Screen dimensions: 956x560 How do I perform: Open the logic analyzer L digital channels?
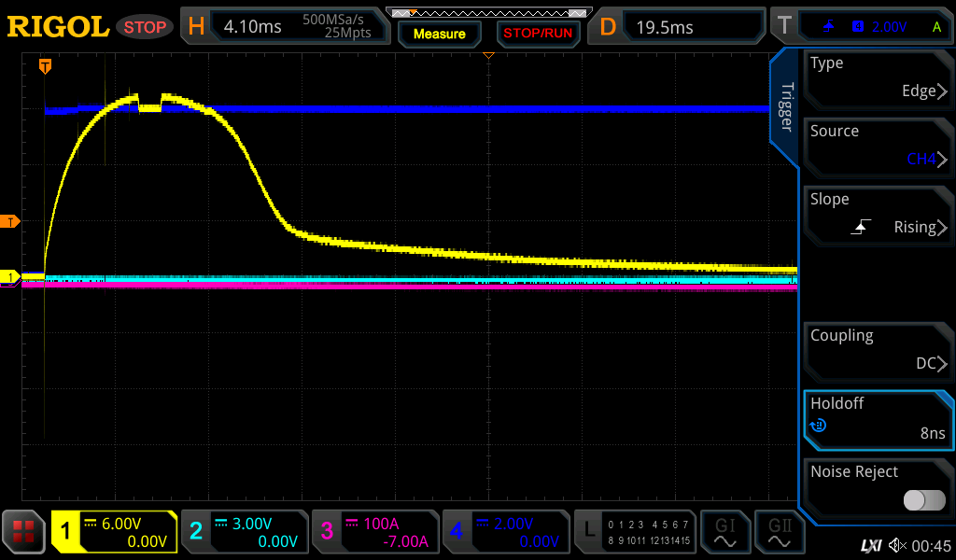pos(635,532)
